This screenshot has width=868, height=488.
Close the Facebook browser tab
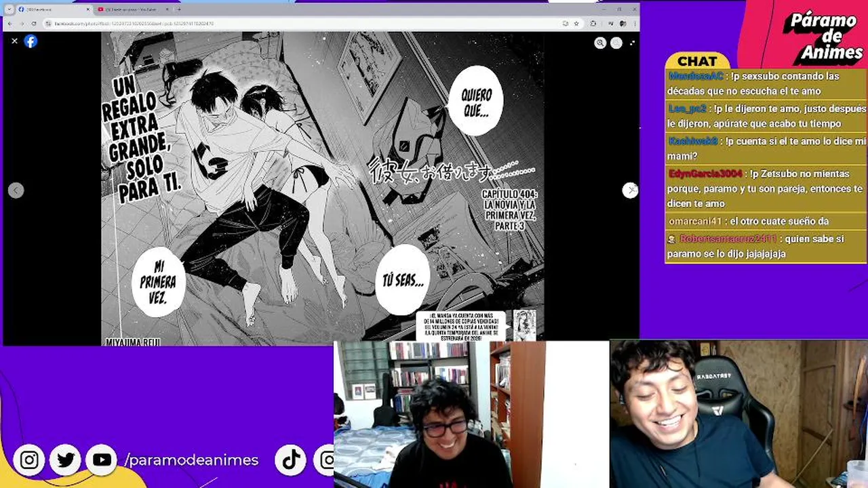tap(88, 9)
